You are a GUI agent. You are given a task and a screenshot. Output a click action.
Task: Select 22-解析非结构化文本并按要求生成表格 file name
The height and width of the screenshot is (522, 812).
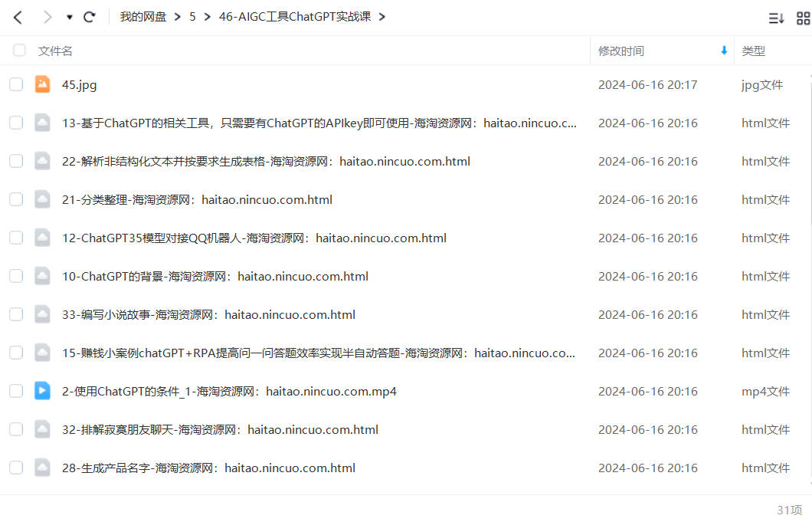(266, 162)
